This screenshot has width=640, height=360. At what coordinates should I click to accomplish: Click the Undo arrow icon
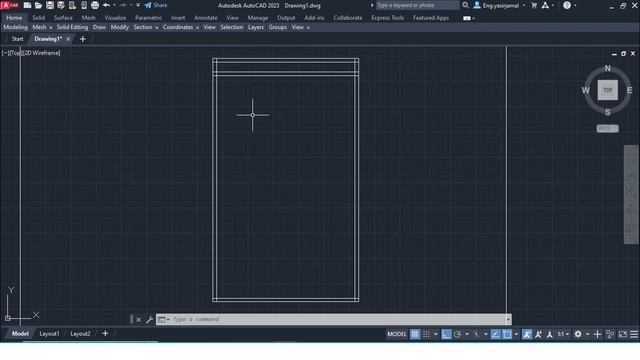pos(107,5)
